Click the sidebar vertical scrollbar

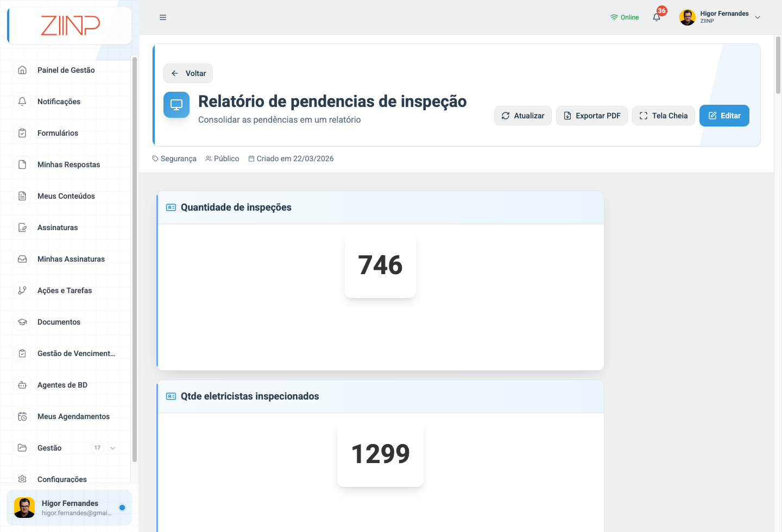tap(134, 259)
